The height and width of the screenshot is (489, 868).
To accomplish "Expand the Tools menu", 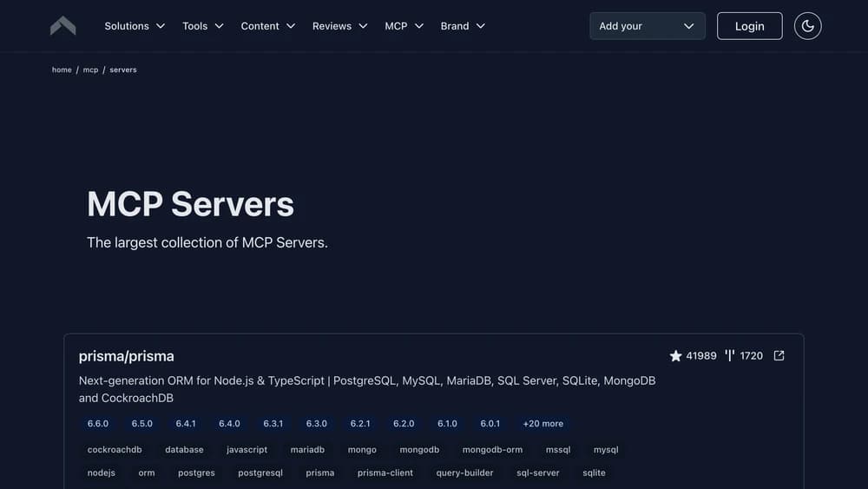I will tap(202, 26).
